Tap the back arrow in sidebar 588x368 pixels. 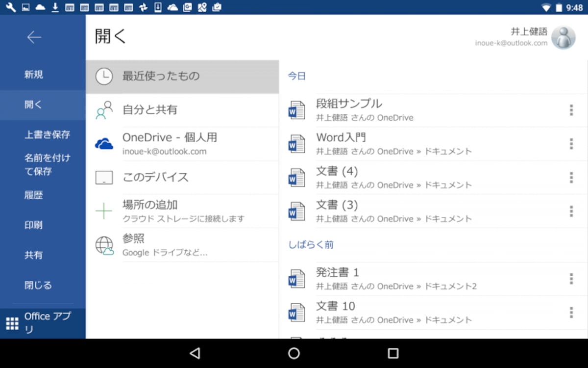point(34,37)
